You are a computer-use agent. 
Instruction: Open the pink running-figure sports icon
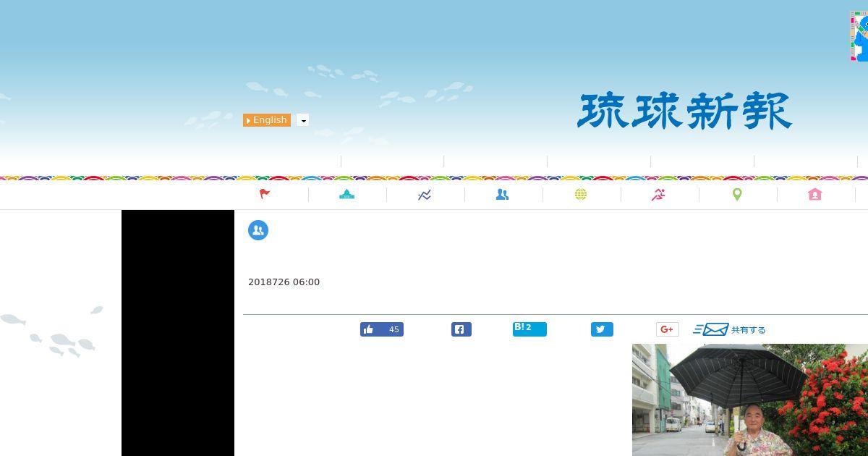point(658,194)
